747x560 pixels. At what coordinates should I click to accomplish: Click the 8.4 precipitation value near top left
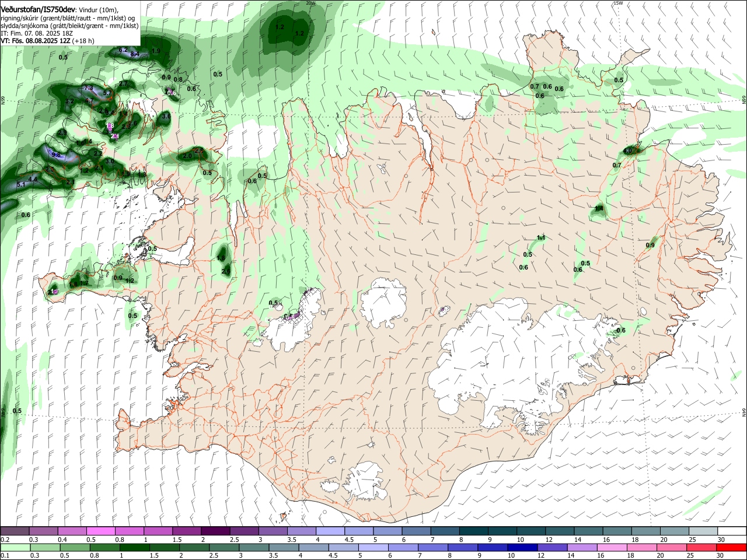[135, 54]
